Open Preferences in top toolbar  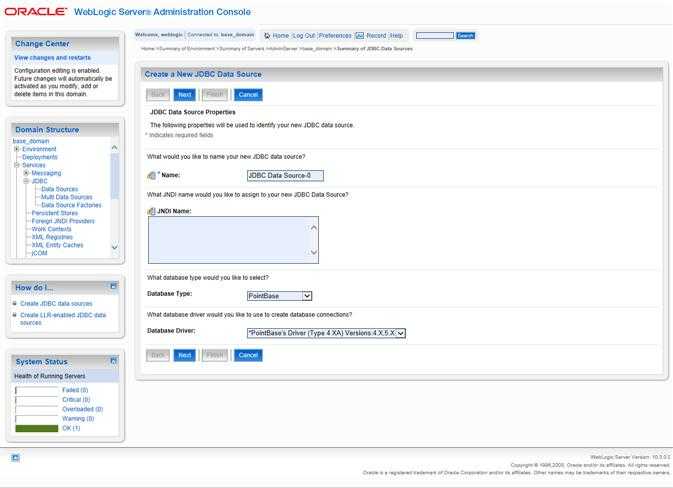(x=335, y=36)
